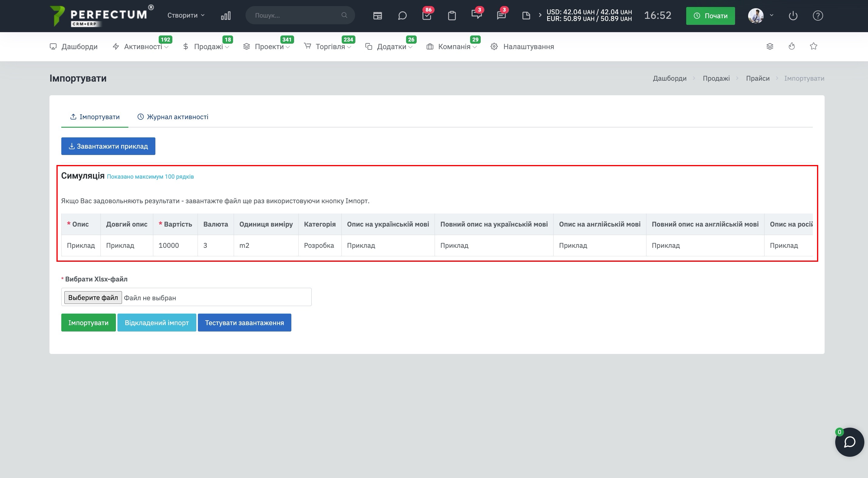
Task: Open Налаштування menu item
Action: pyautogui.click(x=522, y=46)
